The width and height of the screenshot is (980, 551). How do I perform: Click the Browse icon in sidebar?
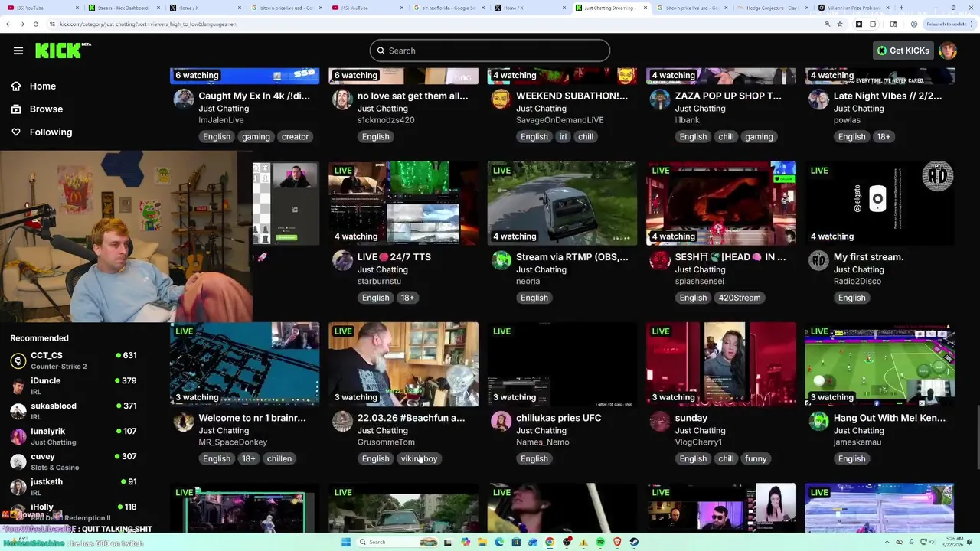(16, 109)
